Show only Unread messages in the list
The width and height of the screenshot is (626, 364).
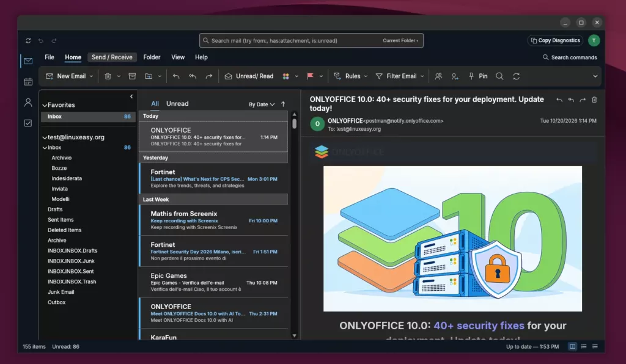[177, 104]
